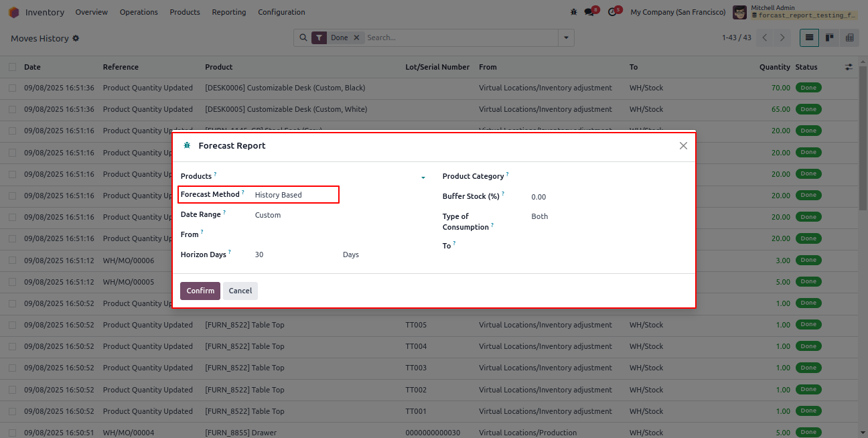Click the Virtual Locations/Production cell
This screenshot has width=868, height=438.
528,433
